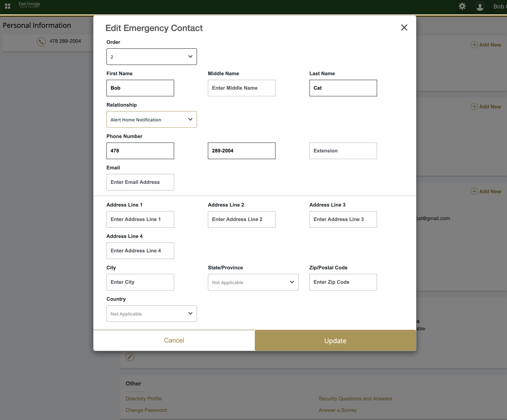Select the Enter Zip Code field
Viewport: 507px width, 420px height.
(x=343, y=282)
